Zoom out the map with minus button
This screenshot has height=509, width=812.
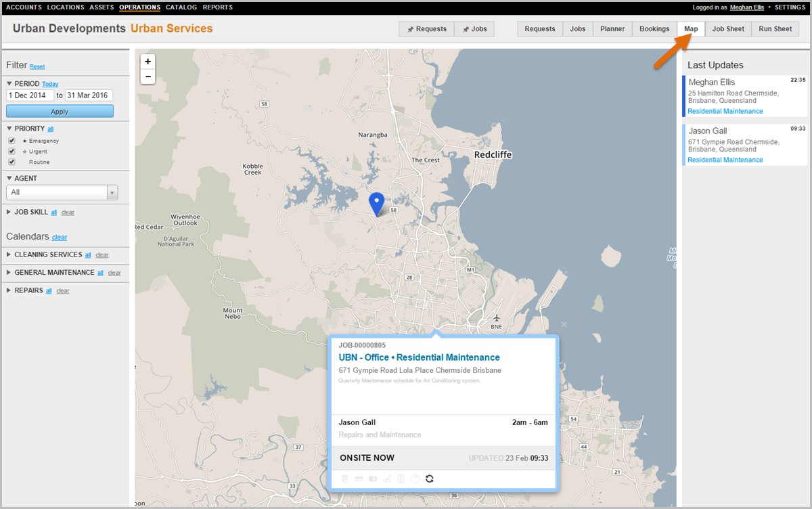(148, 77)
